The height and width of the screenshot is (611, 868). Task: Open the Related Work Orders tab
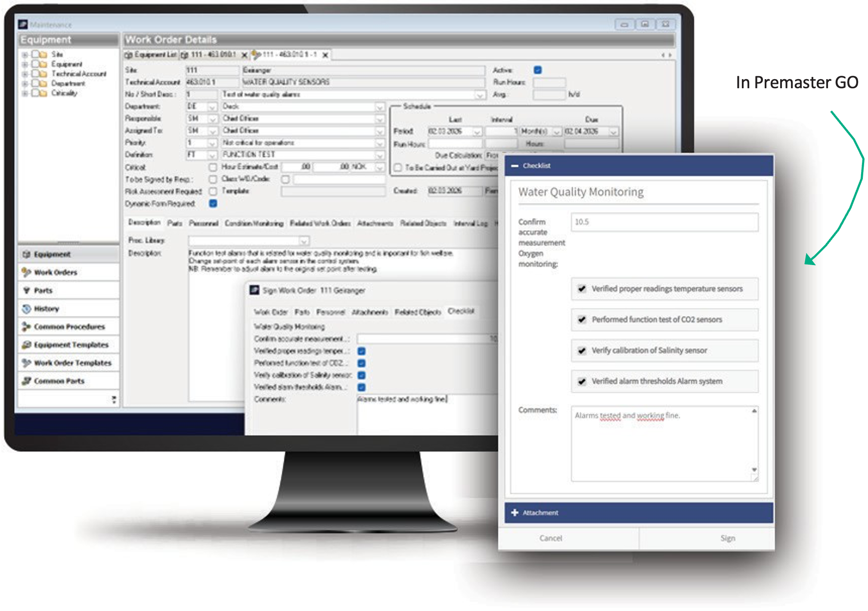pos(320,223)
